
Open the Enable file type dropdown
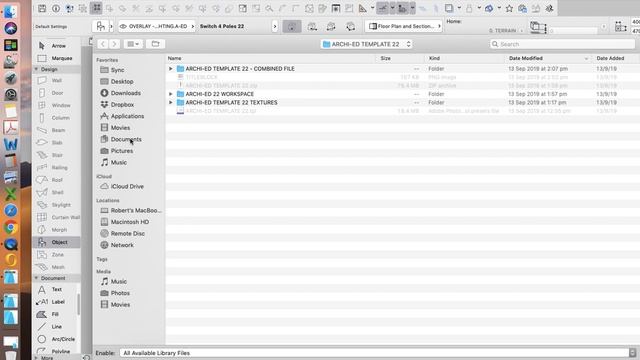(x=378, y=353)
